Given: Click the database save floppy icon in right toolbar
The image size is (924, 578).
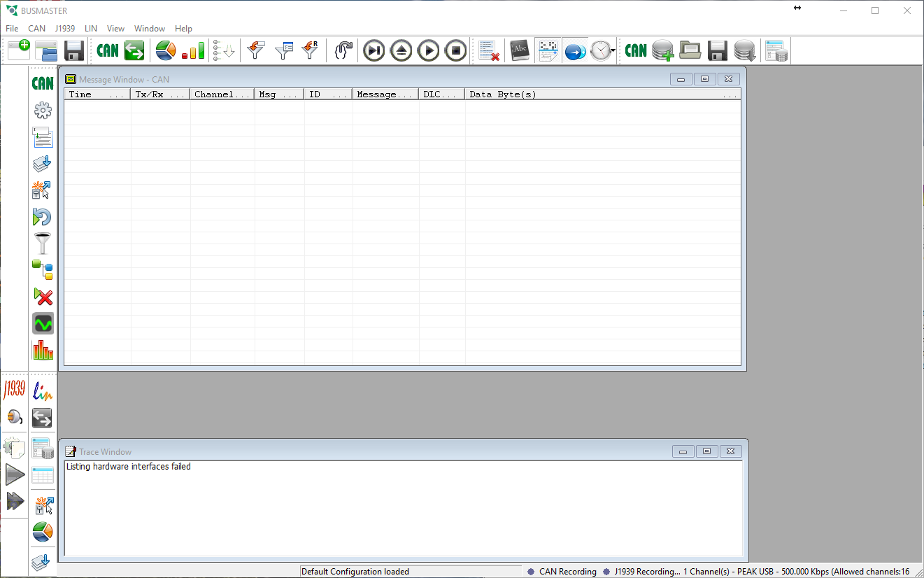Looking at the screenshot, I should pos(718,50).
